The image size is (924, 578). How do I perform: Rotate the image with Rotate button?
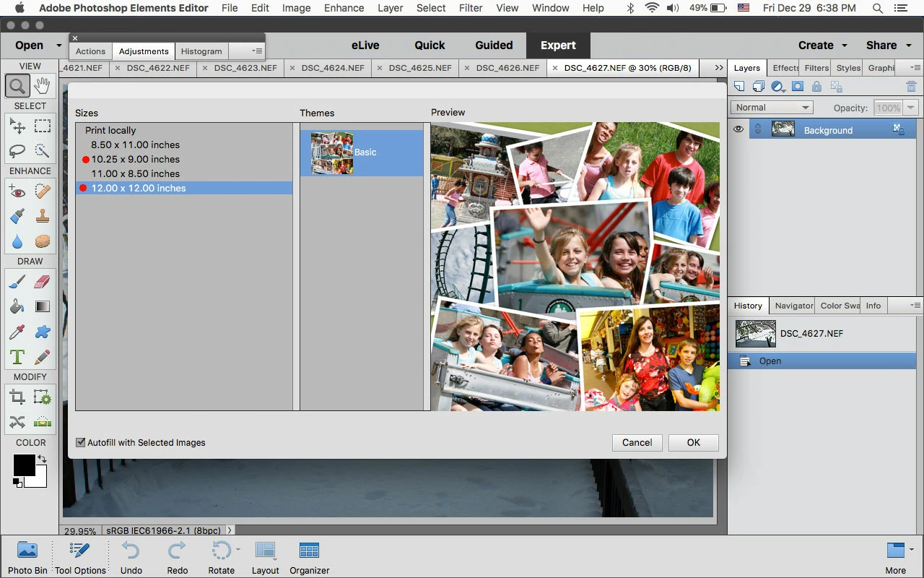(221, 558)
